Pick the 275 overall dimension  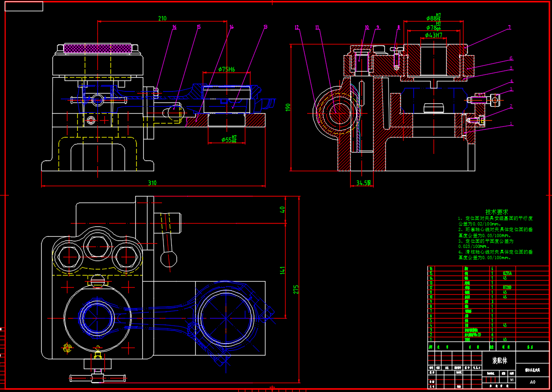coord(296,289)
